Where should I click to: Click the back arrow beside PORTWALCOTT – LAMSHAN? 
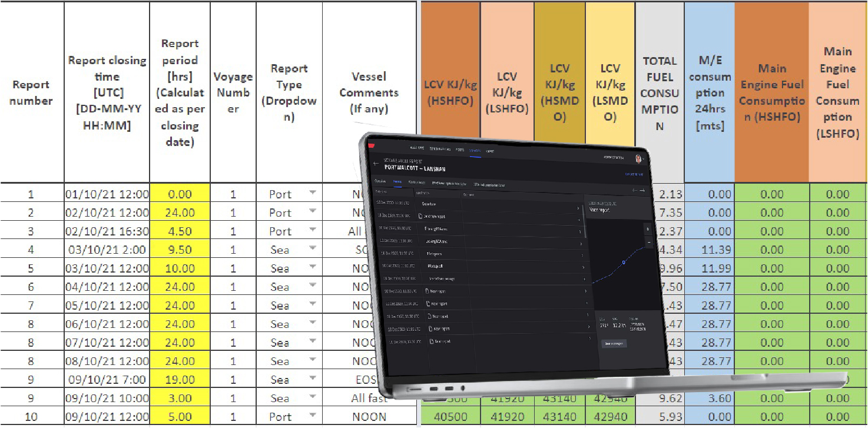375,162
